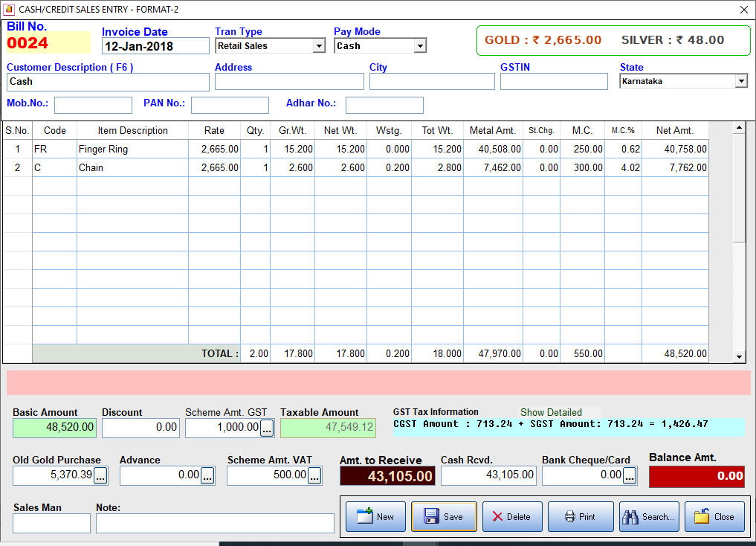Image resolution: width=756 pixels, height=546 pixels.
Task: Click the Customer Description field
Action: pyautogui.click(x=108, y=82)
